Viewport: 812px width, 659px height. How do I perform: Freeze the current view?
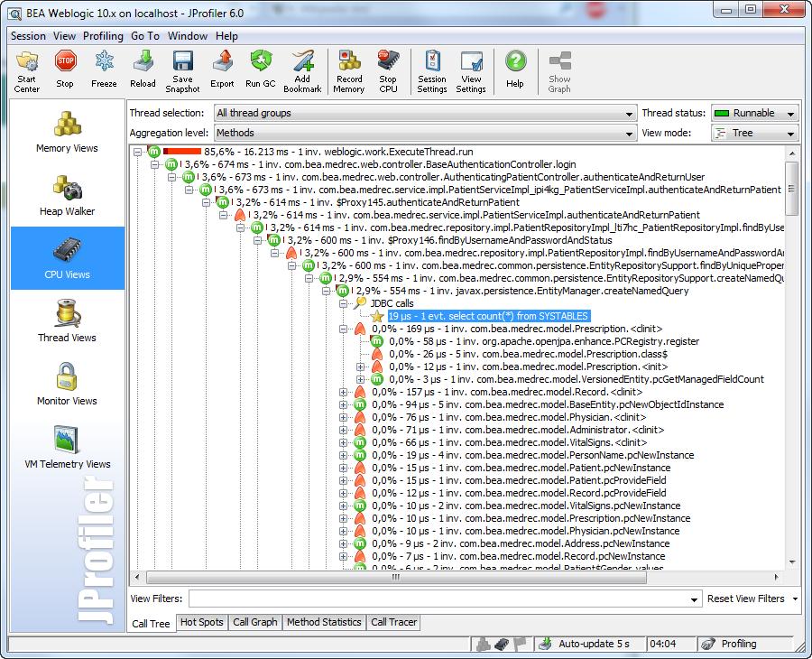coord(104,70)
